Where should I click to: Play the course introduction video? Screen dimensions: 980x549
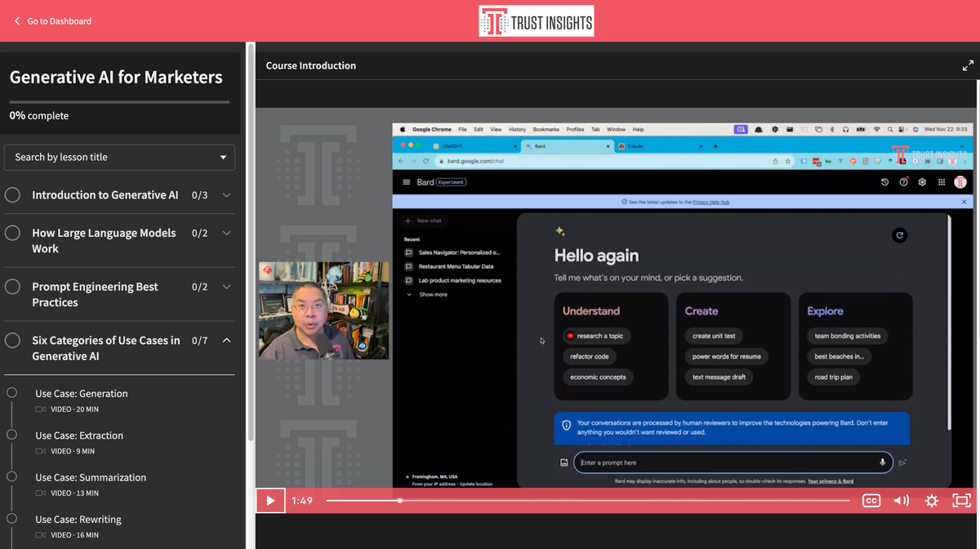coord(269,501)
